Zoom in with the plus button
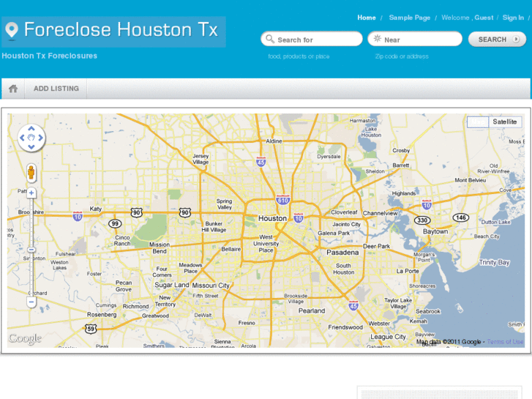 click(x=31, y=193)
